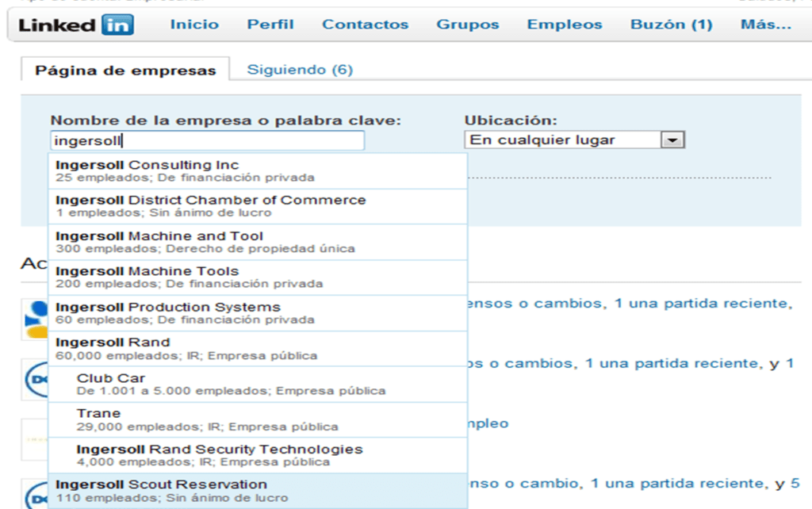Open the first company update link
This screenshot has width=812, height=509.
click(x=630, y=304)
